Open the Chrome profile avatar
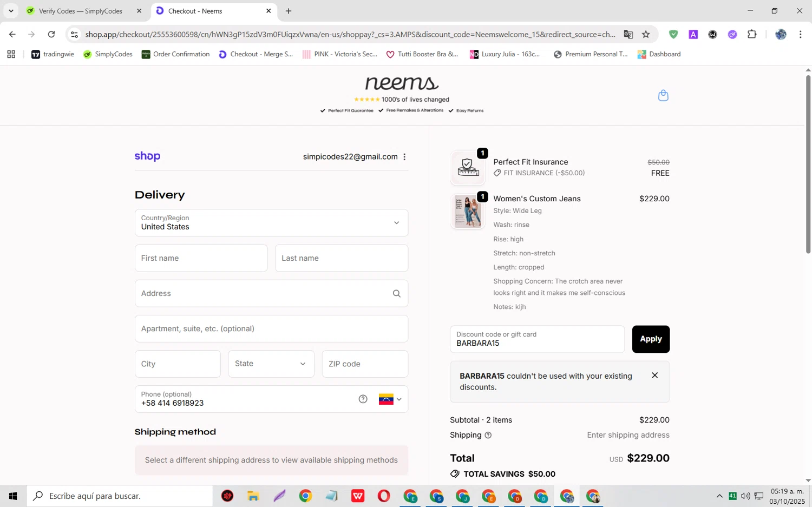 pyautogui.click(x=780, y=34)
